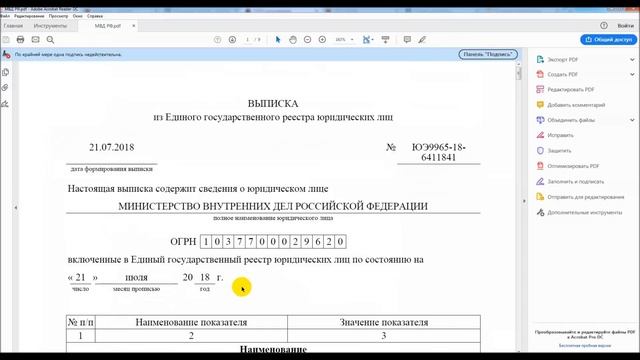Viewport: 640px width, 360px height.
Task: Send the file by email icon
Action: tap(36, 40)
